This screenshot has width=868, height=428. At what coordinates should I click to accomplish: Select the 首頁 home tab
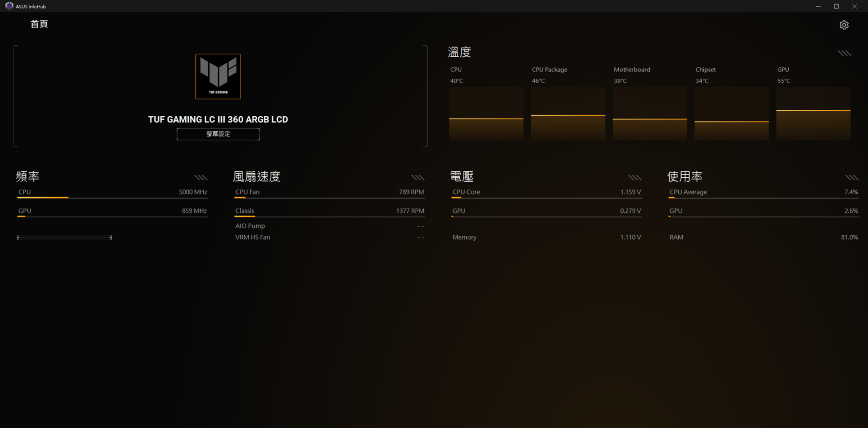(x=39, y=24)
